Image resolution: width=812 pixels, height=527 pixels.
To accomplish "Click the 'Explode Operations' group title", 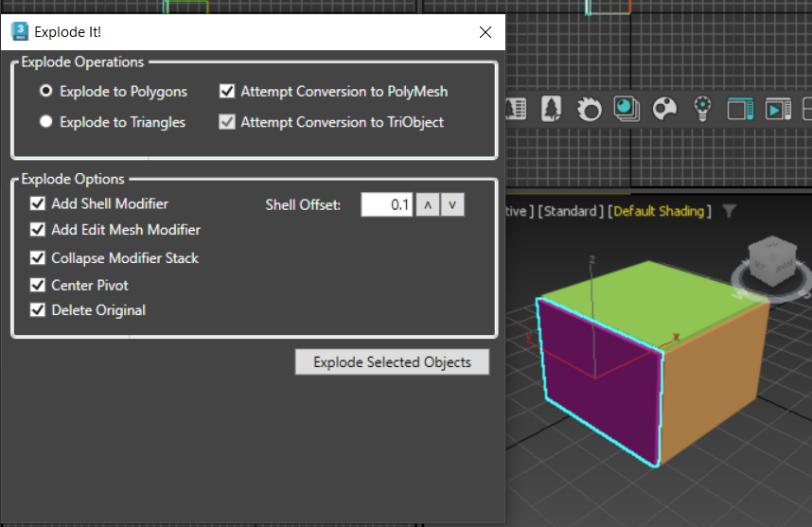I will click(x=82, y=61).
